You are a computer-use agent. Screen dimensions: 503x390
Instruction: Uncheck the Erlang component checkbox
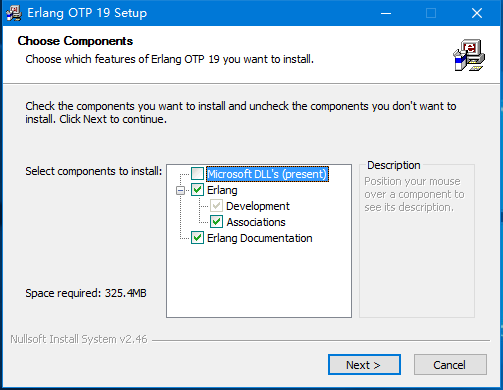197,190
